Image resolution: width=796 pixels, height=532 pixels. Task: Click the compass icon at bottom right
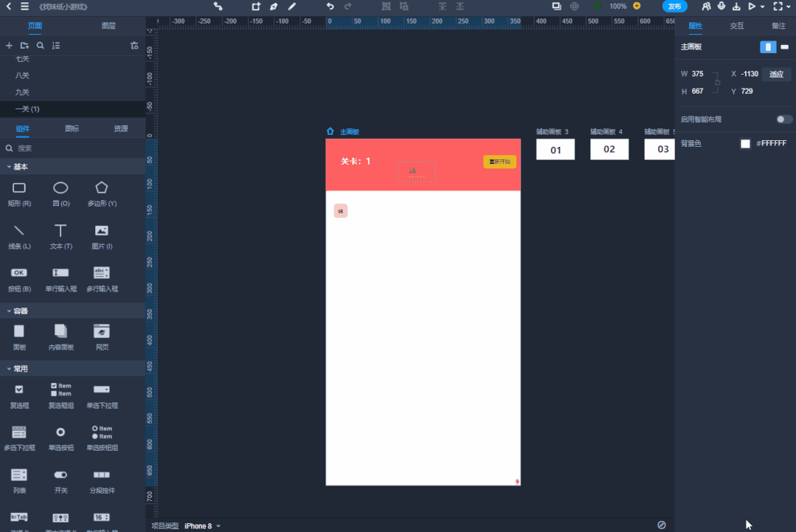coord(662,525)
